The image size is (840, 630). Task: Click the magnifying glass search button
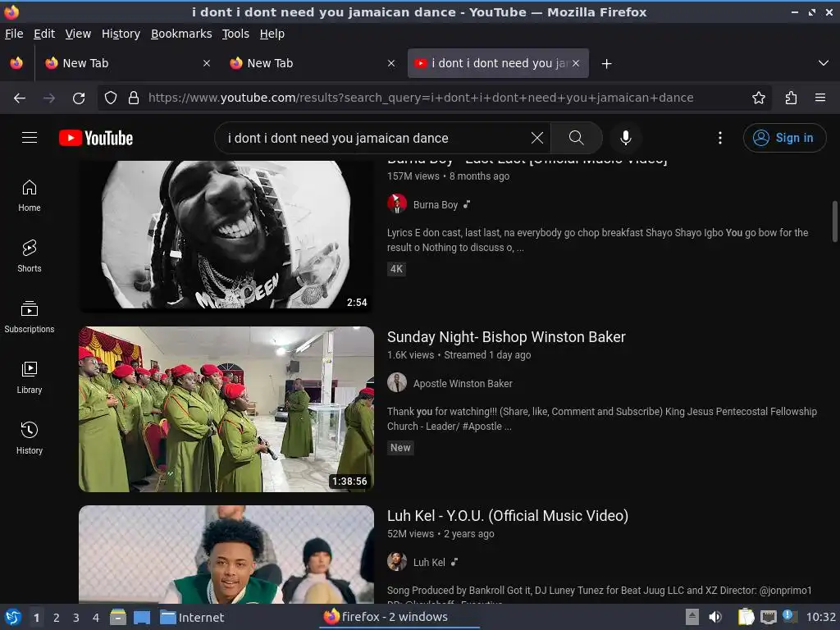click(577, 138)
